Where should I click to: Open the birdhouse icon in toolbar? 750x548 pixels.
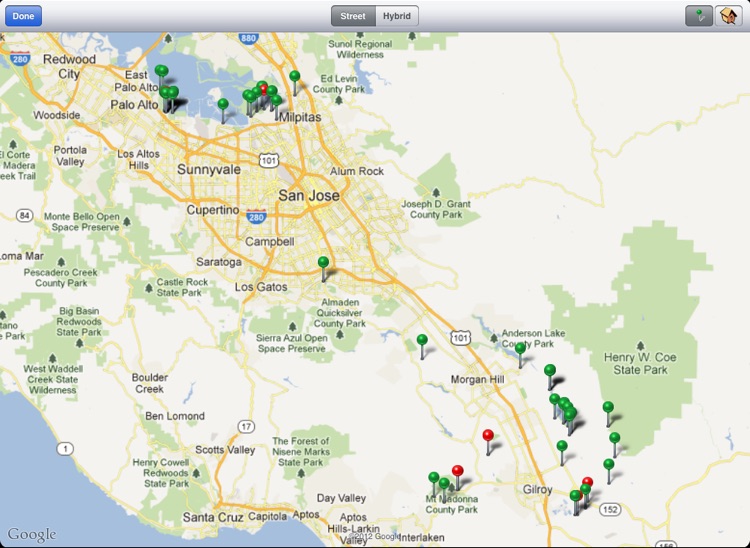pos(728,16)
